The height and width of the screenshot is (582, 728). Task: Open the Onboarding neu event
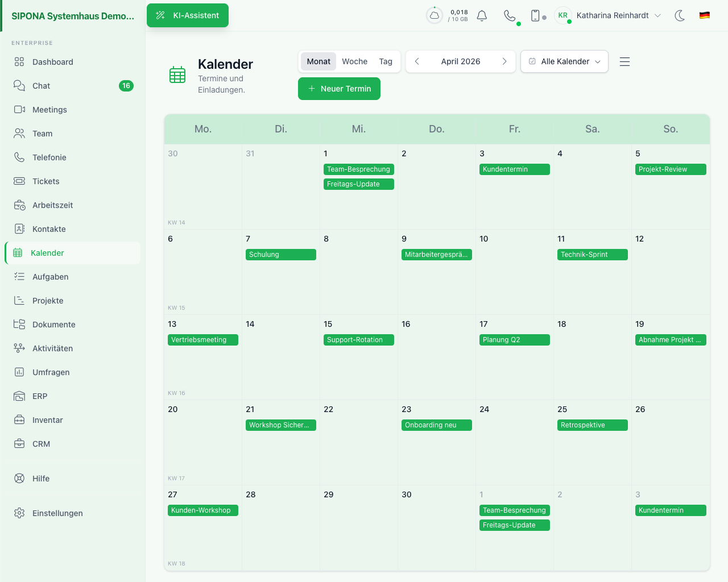pyautogui.click(x=437, y=425)
